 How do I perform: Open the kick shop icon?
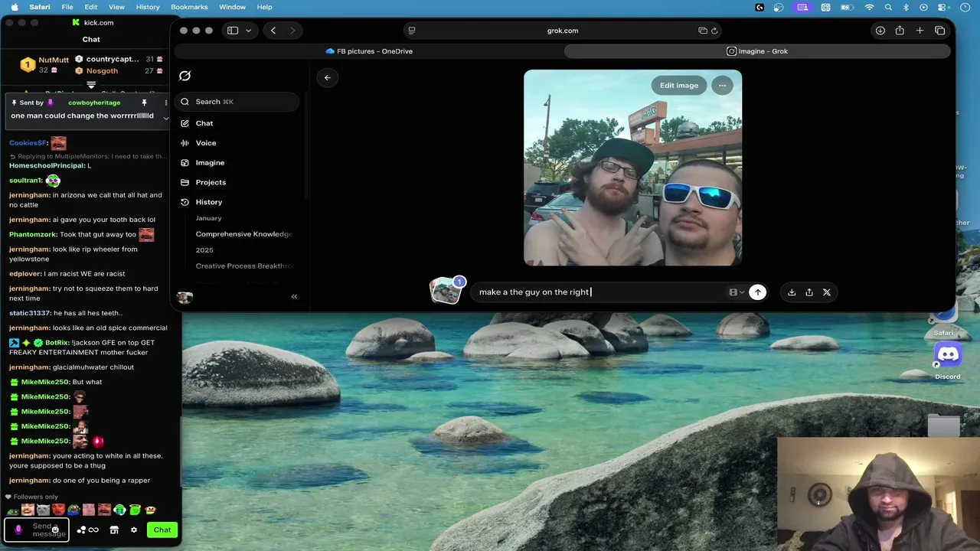[x=114, y=530]
